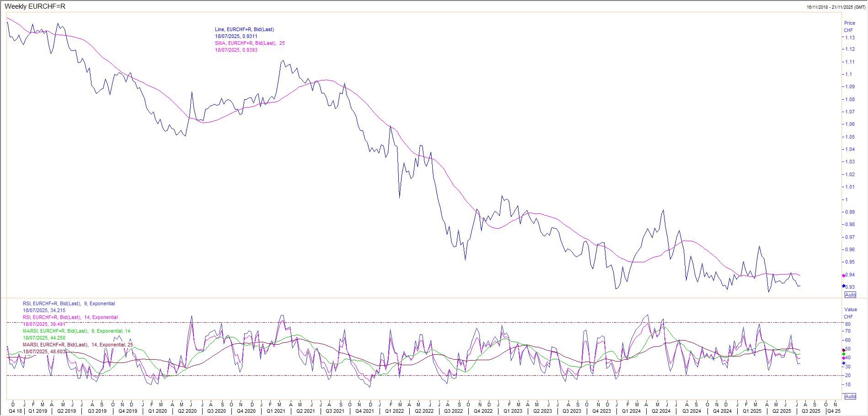Select the MARSI 9 Exponential 14 legend entry

click(x=76, y=331)
